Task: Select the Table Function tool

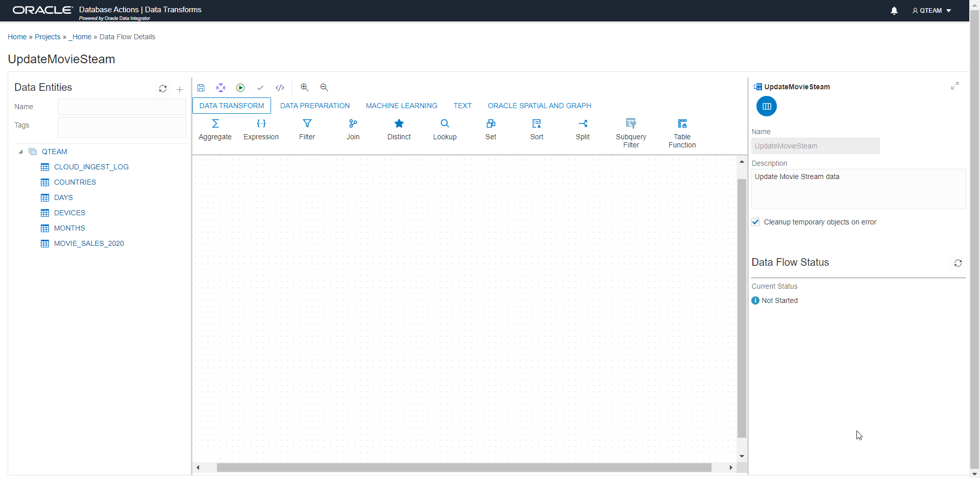Action: coord(682,134)
